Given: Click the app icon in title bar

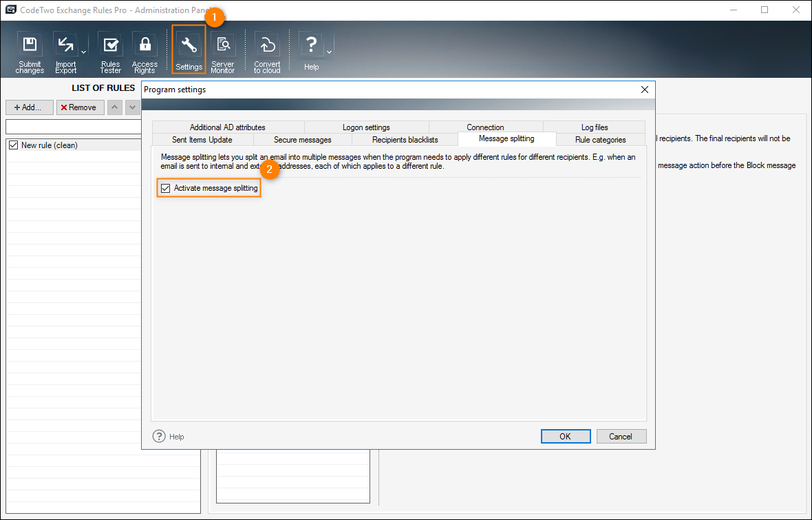Looking at the screenshot, I should (10, 10).
